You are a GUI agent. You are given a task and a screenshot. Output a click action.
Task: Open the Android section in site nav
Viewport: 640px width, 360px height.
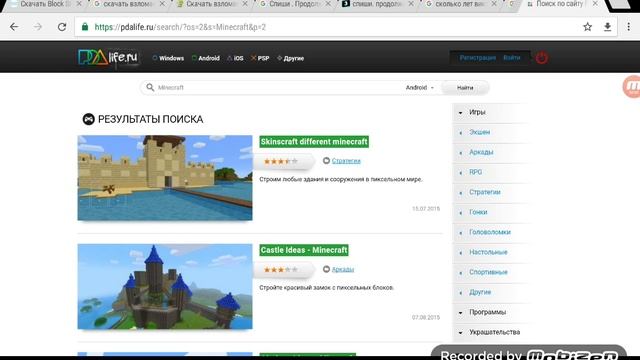206,58
